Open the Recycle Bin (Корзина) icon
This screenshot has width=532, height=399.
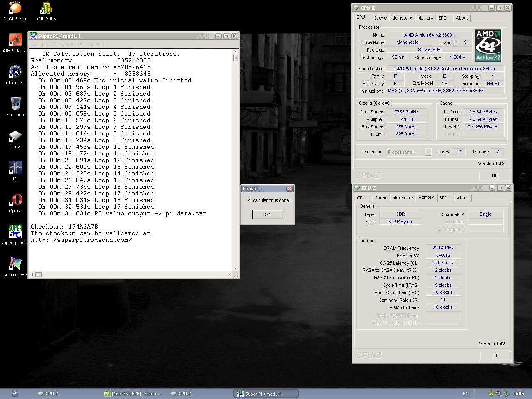point(15,107)
